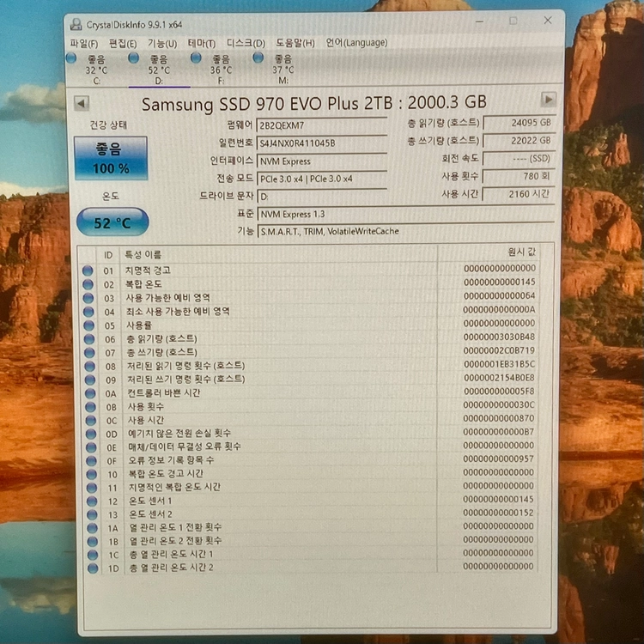Click rotation rate value ---- (SSD)

[519, 159]
